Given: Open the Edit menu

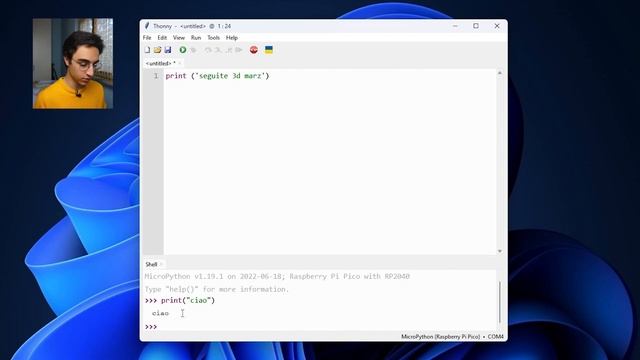Looking at the screenshot, I should tap(162, 38).
